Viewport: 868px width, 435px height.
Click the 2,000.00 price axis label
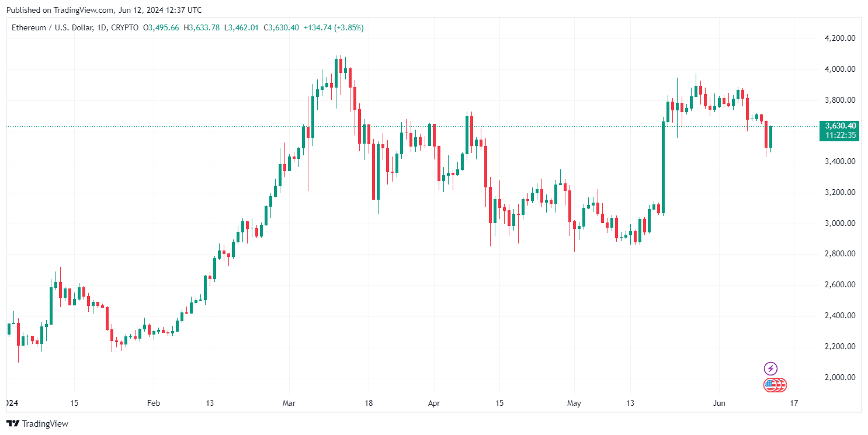click(840, 377)
